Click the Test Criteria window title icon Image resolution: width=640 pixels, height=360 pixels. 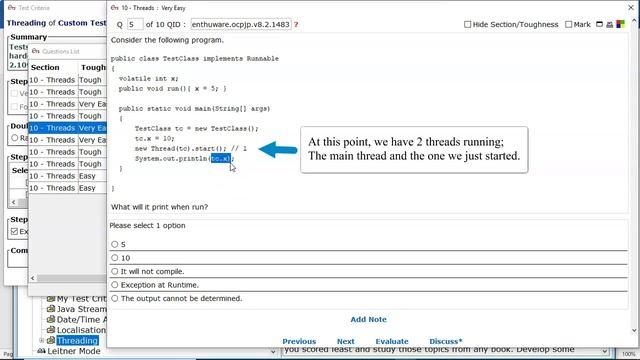click(11, 8)
